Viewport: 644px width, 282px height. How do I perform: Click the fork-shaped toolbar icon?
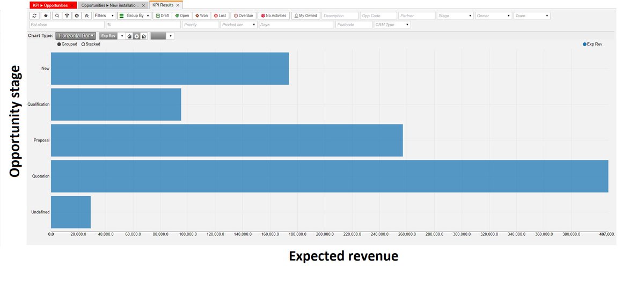(x=67, y=16)
